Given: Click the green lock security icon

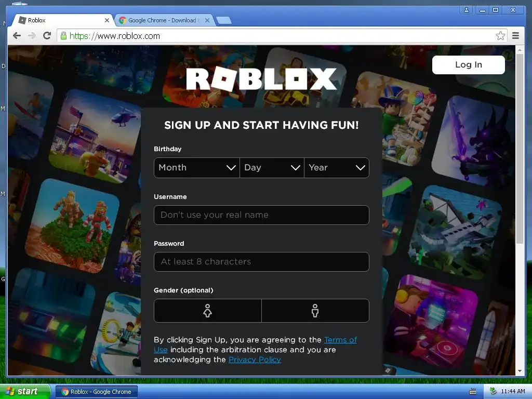Looking at the screenshot, I should (x=63, y=36).
